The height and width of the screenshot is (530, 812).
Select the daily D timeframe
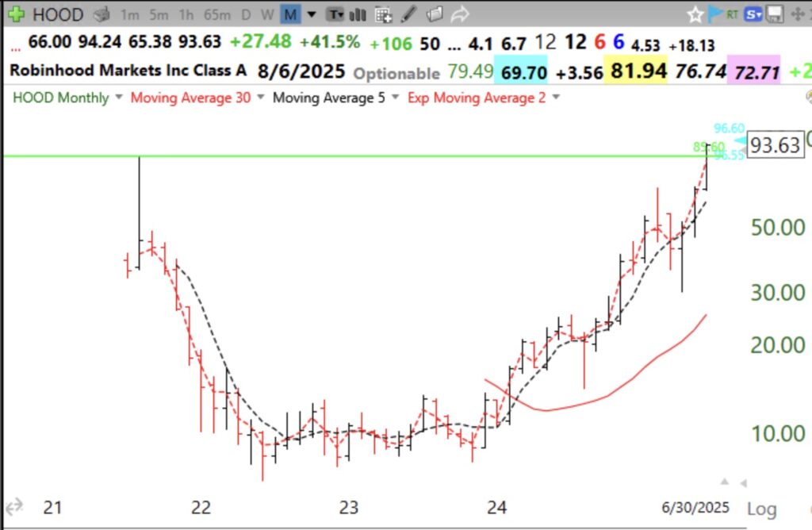coord(246,15)
